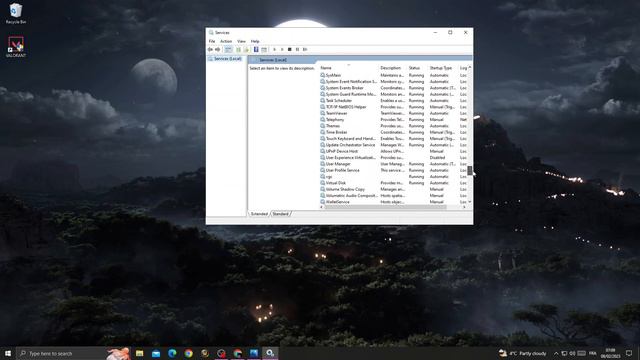Open the notification center icon
Image resolution: width=640 pixels, height=360 pixels.
[x=629, y=353]
